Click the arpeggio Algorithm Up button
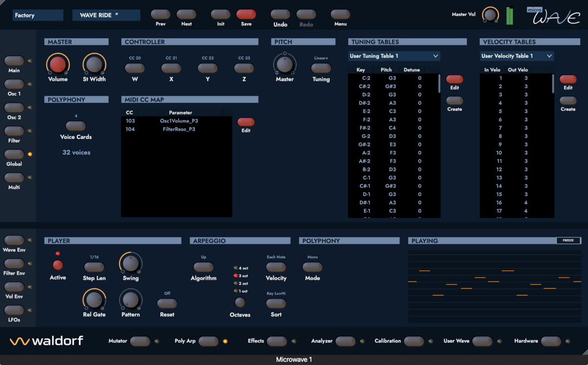The width and height of the screenshot is (588, 365). tap(203, 267)
